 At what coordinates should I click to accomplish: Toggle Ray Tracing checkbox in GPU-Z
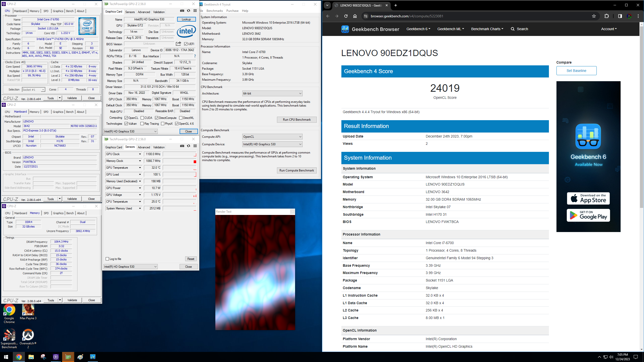[x=142, y=124]
